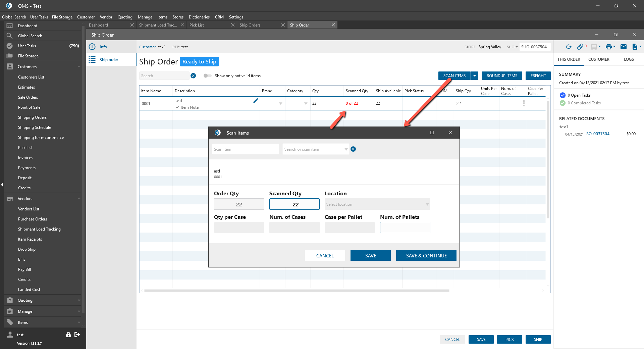Open the Dictionaries menu

(x=199, y=17)
